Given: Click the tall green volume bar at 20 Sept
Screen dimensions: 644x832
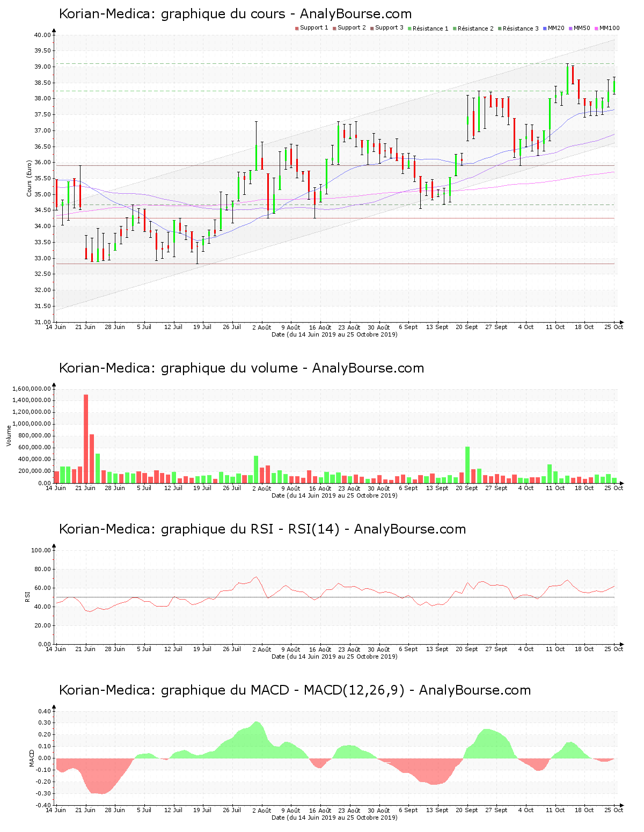Looking at the screenshot, I should 467,465.
